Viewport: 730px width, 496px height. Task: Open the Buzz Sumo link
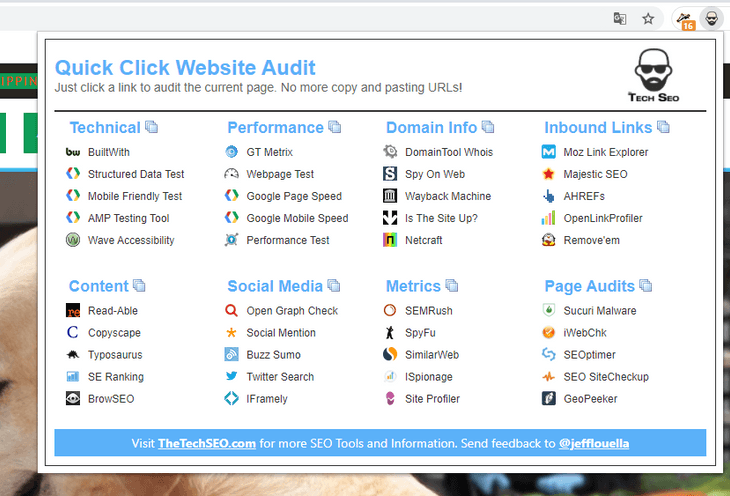274,355
